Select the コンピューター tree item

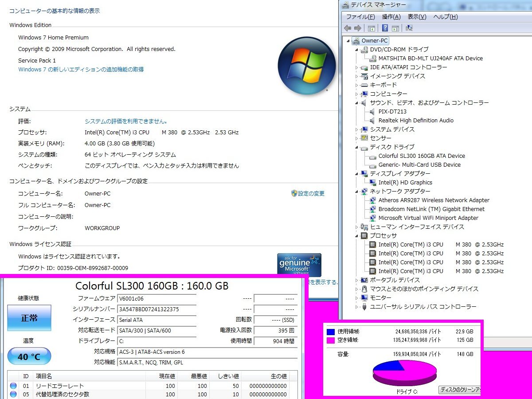point(388,94)
